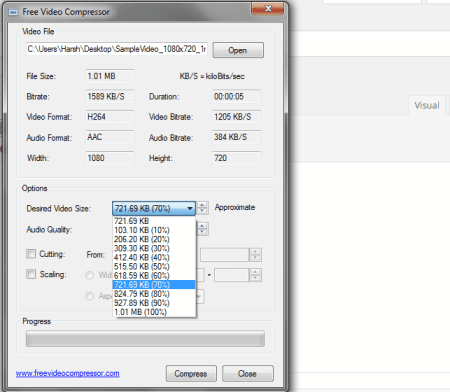Enable the Scaling checkbox

(31, 274)
